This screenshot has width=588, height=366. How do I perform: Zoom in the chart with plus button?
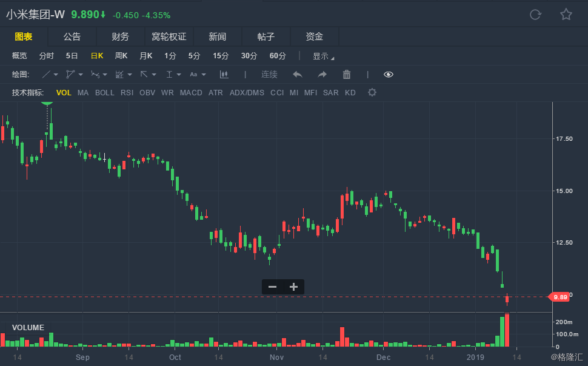[293, 287]
